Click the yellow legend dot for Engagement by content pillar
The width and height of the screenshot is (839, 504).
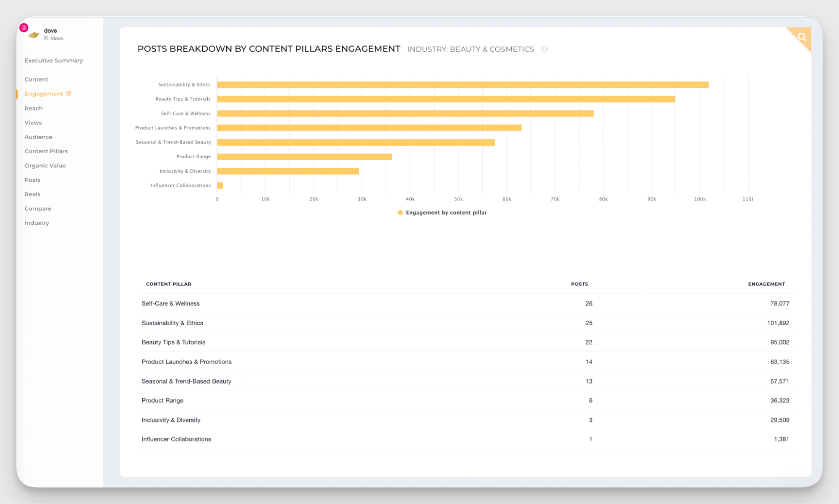coord(400,213)
